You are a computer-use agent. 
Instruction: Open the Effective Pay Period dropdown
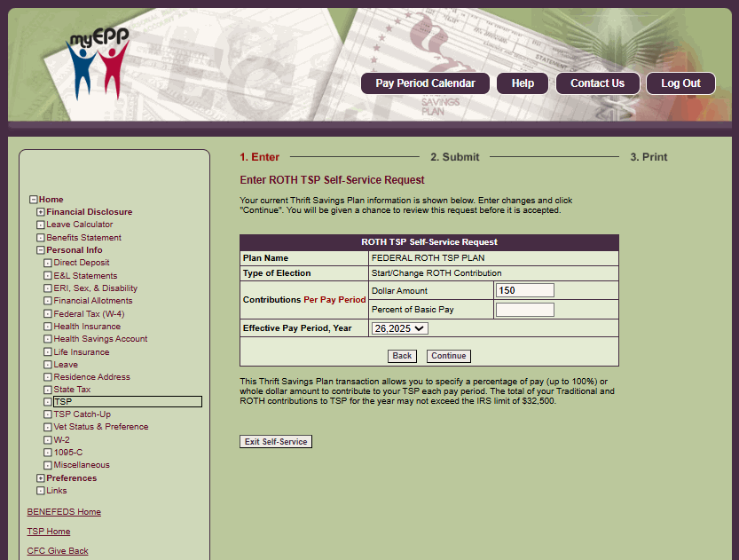point(399,328)
